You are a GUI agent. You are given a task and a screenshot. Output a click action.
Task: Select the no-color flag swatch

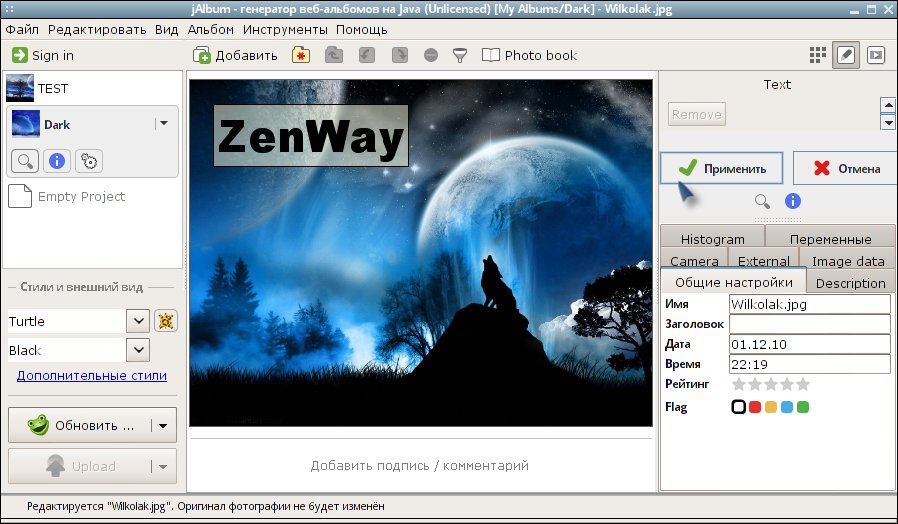(739, 407)
